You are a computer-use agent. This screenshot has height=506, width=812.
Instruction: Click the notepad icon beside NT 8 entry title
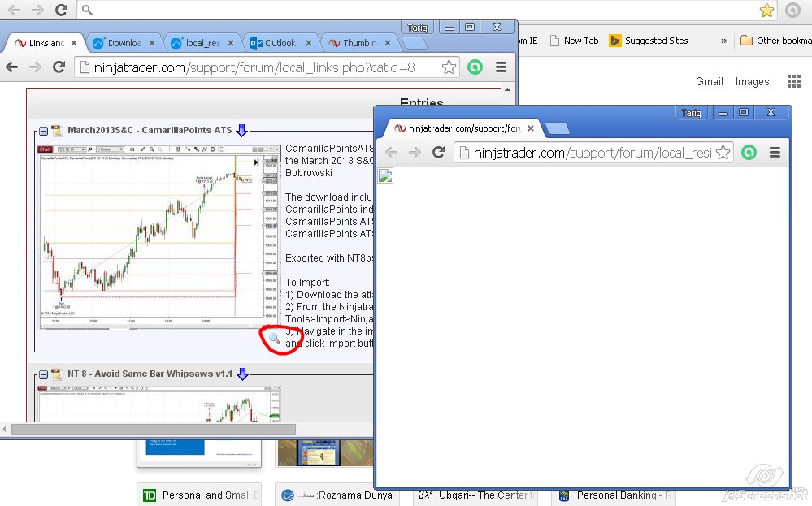(56, 374)
